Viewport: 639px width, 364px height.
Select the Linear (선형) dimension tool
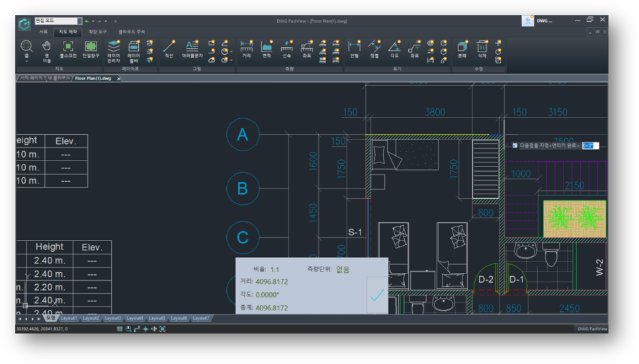354,50
